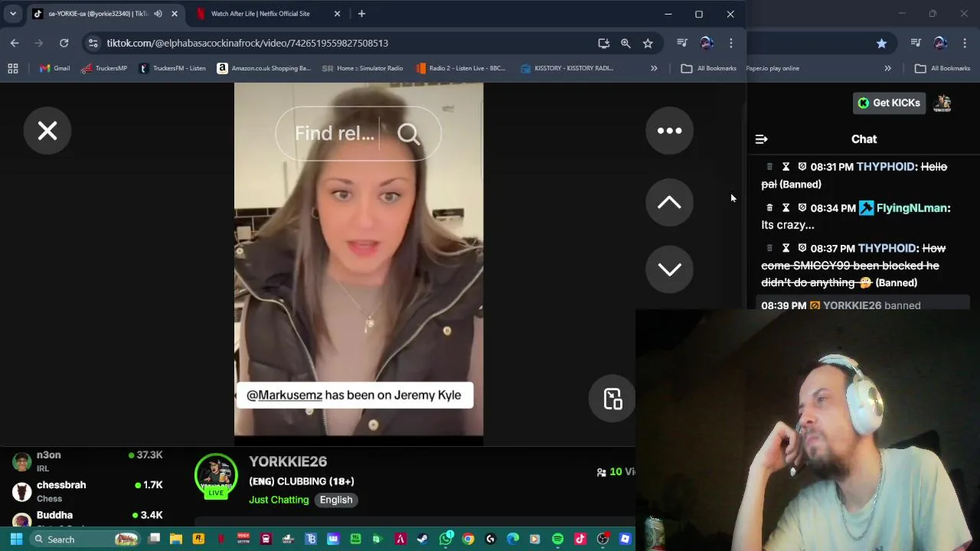Click the English language tag
Image resolution: width=980 pixels, height=551 pixels.
coord(336,500)
